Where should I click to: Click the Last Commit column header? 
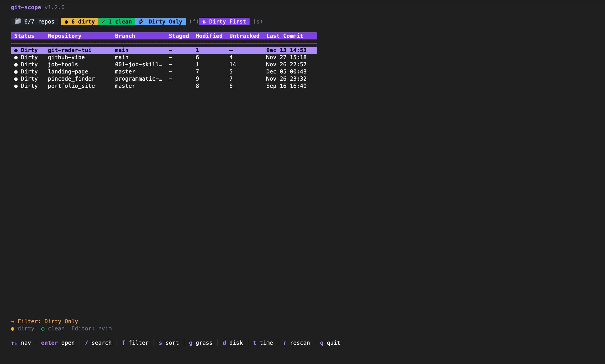284,36
